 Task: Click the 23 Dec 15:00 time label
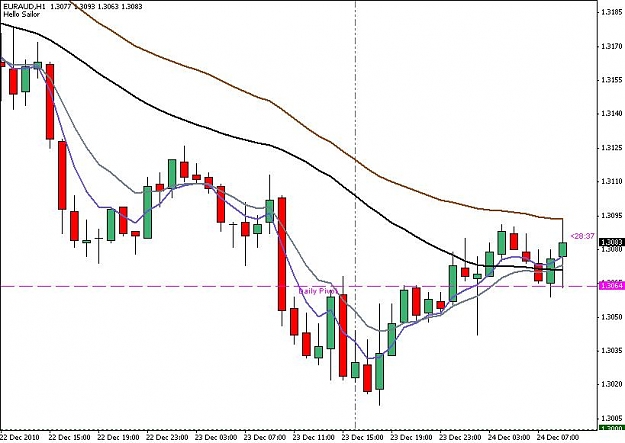tap(363, 437)
